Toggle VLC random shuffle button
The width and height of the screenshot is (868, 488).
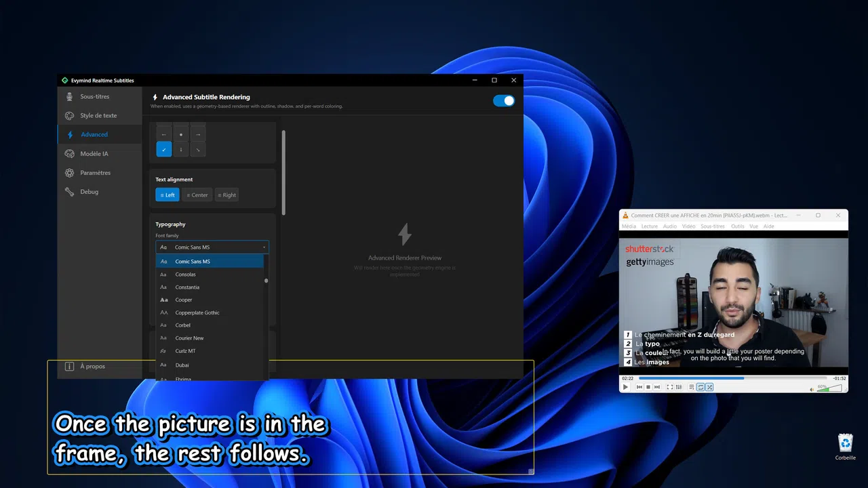coord(709,387)
